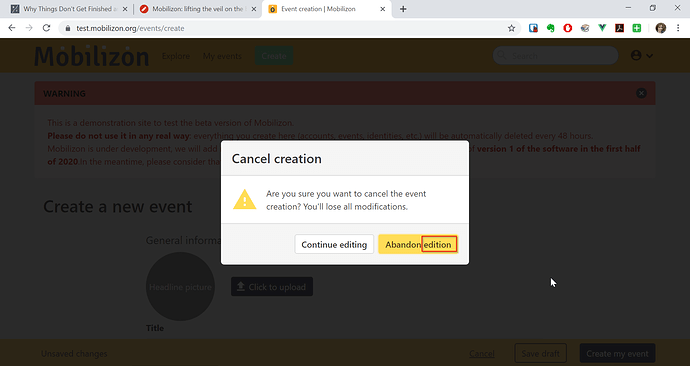The image size is (690, 366).
Task: Click the browser Forward arrow
Action: pyautogui.click(x=29, y=28)
